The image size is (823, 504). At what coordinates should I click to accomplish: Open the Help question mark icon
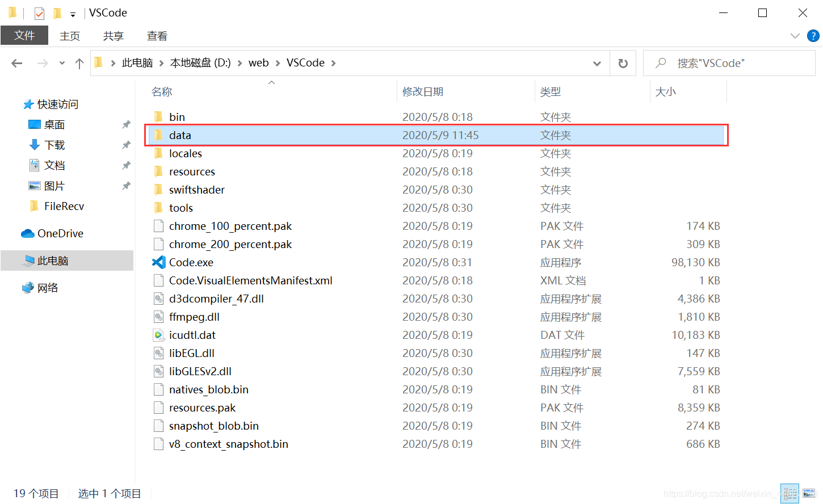tap(813, 36)
